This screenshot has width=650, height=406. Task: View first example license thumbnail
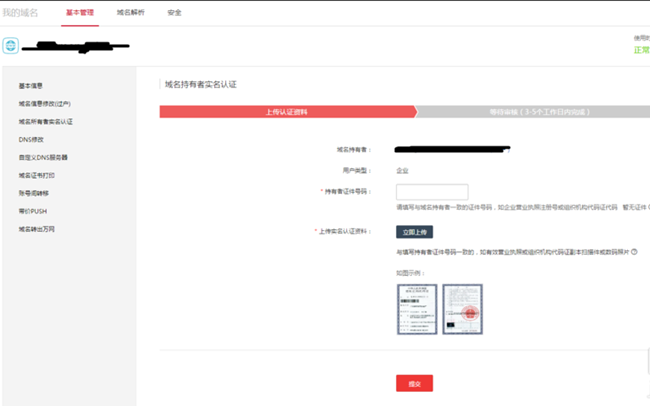tap(417, 309)
